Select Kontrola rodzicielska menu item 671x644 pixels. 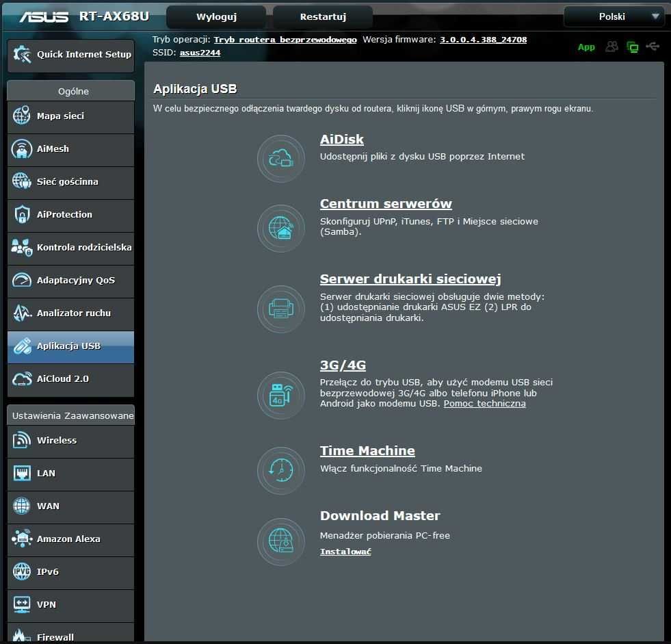(x=70, y=248)
